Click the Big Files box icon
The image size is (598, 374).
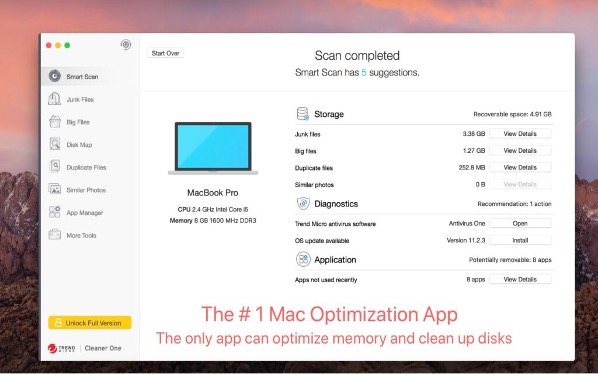click(x=55, y=122)
